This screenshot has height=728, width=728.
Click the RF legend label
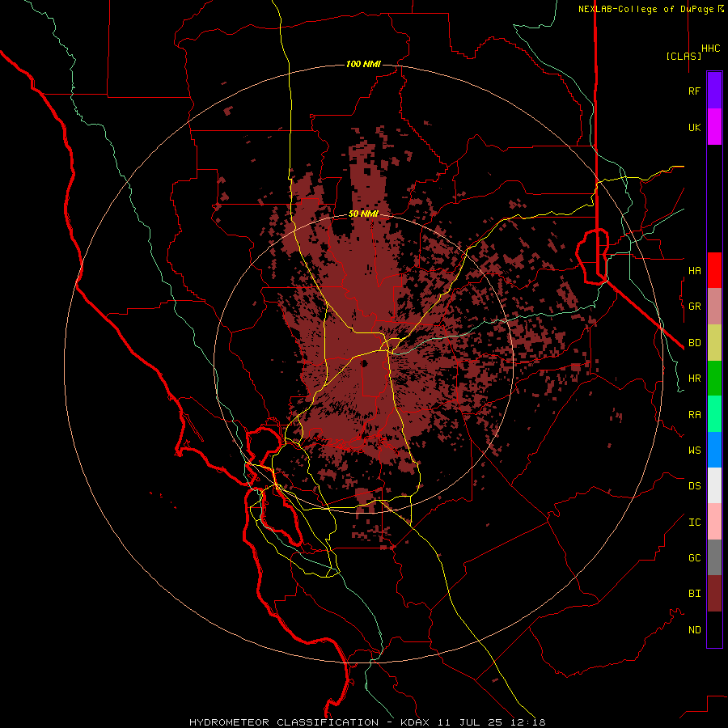coord(694,91)
